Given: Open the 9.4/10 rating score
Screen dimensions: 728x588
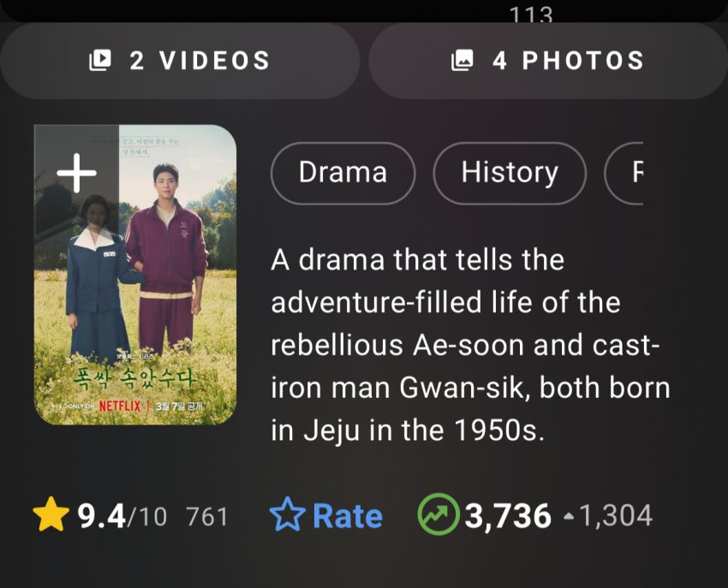Looking at the screenshot, I should (x=122, y=516).
